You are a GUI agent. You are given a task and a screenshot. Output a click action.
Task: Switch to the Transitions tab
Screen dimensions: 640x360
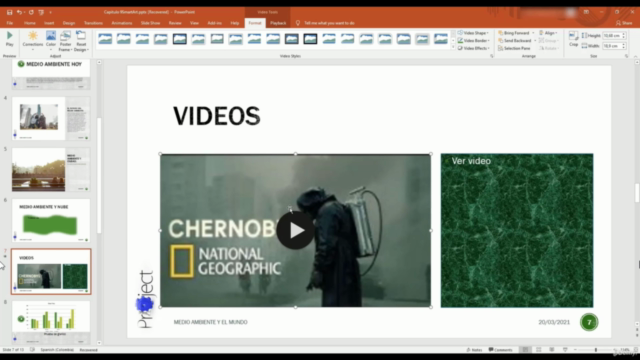[x=93, y=23]
